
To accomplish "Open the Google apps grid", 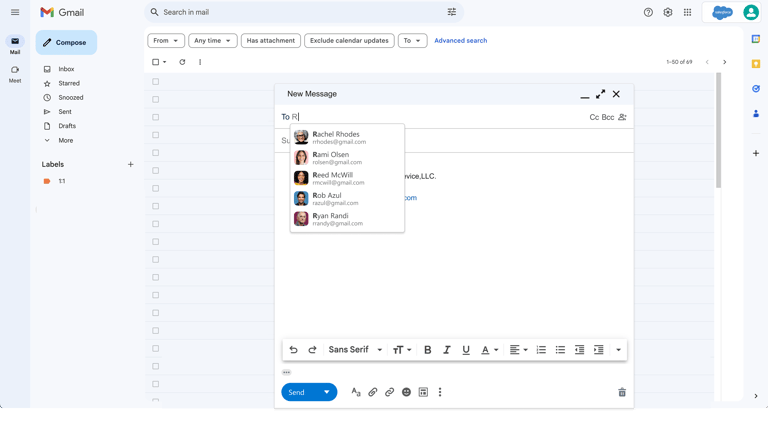I will 688,12.
